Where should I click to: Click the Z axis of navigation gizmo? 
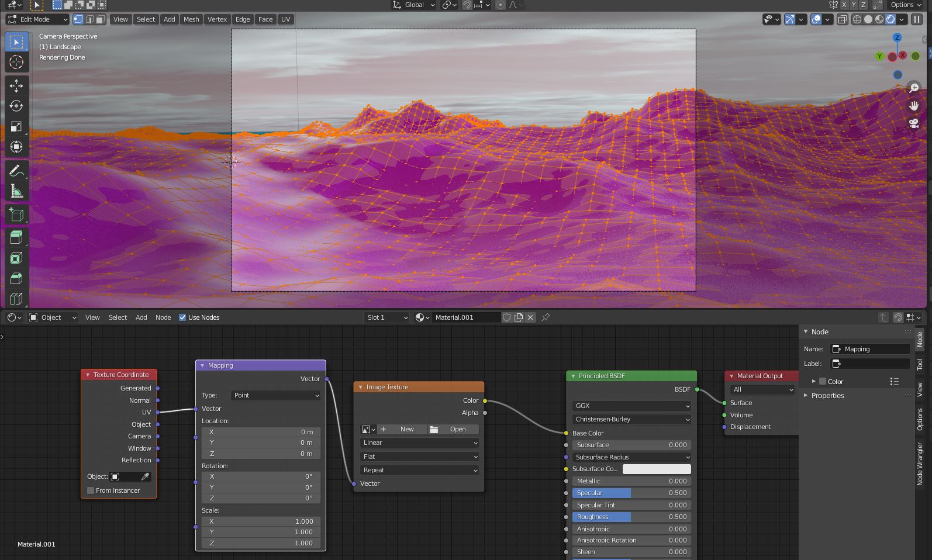click(897, 37)
